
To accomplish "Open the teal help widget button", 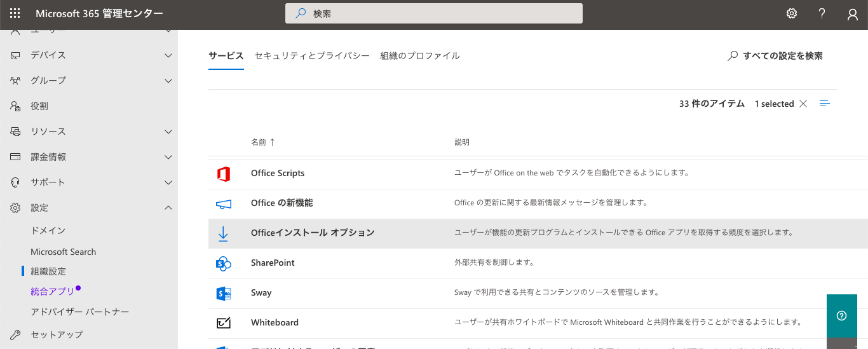I will coord(842,316).
